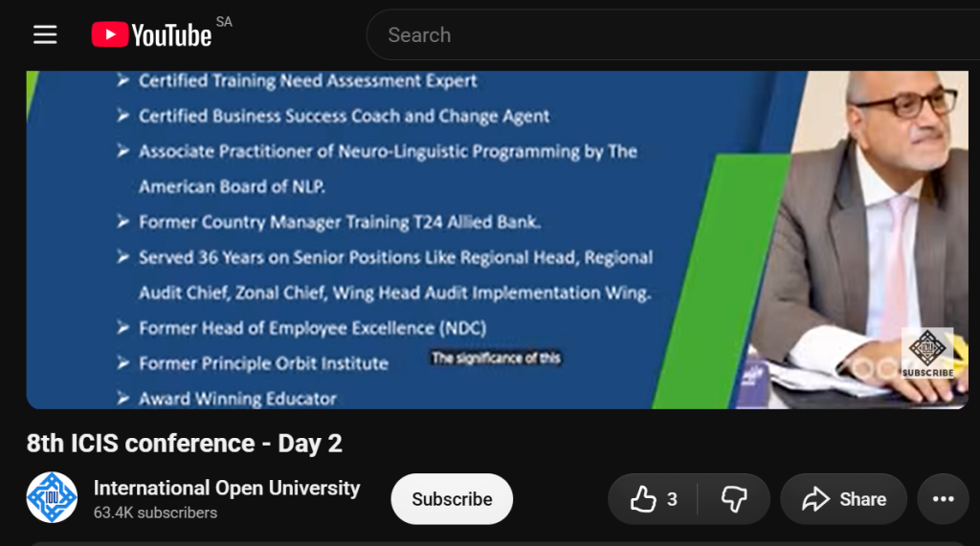The width and height of the screenshot is (980, 546).
Task: Click the SUBSCRIBE watermark in the video
Action: coord(927,353)
